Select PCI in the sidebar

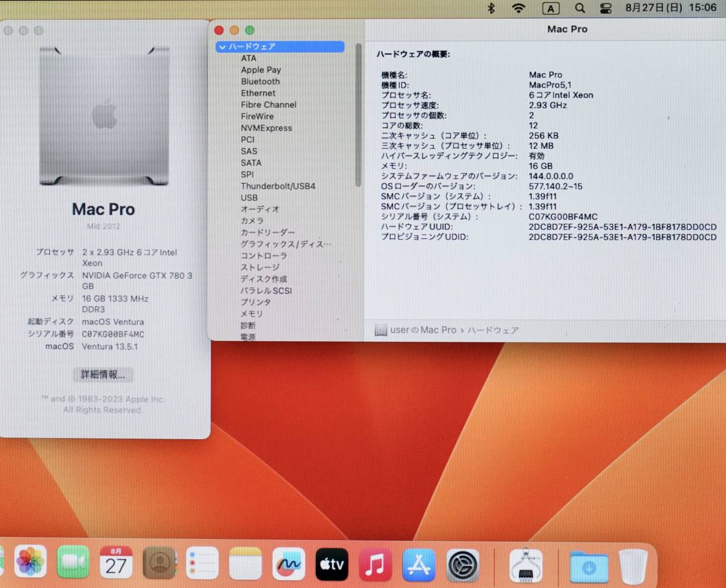point(247,139)
